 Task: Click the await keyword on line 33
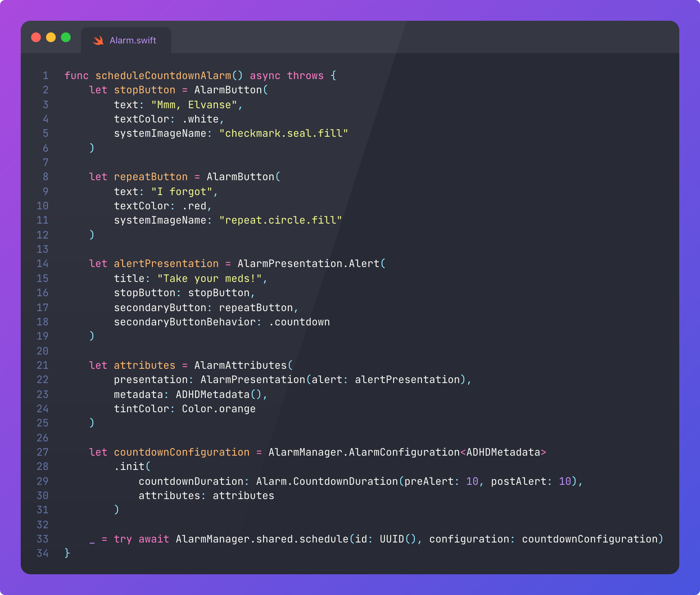point(154,539)
